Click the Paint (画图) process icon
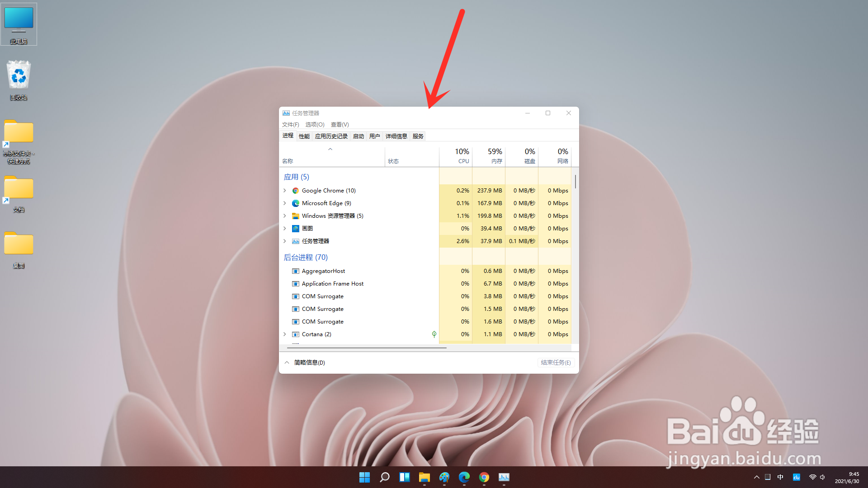This screenshot has height=488, width=868. (295, 229)
